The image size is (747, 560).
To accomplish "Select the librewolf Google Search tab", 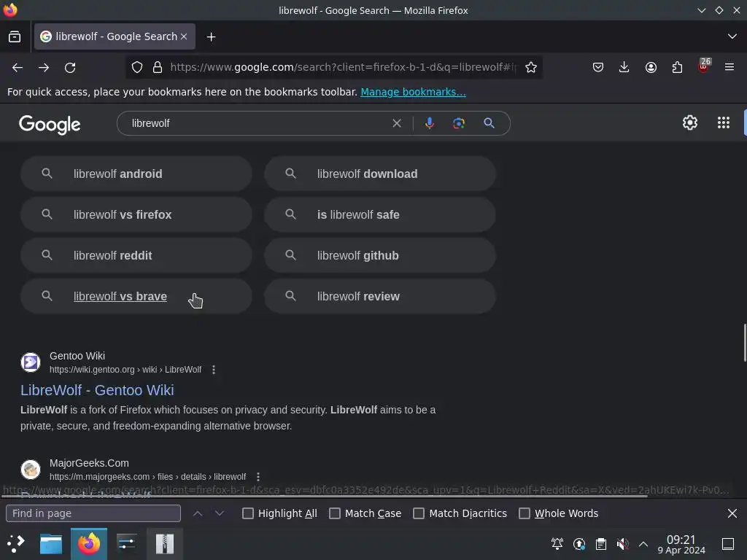I will [x=115, y=36].
